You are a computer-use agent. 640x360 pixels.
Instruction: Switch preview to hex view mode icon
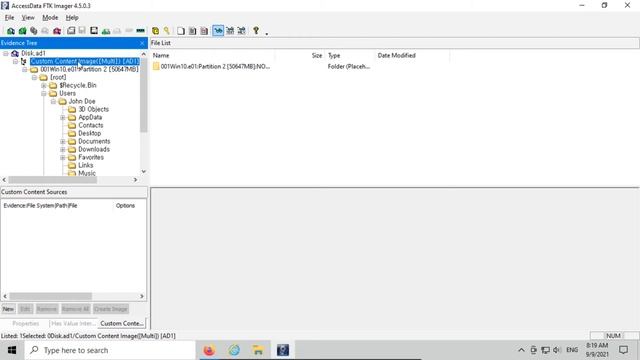coord(241,31)
